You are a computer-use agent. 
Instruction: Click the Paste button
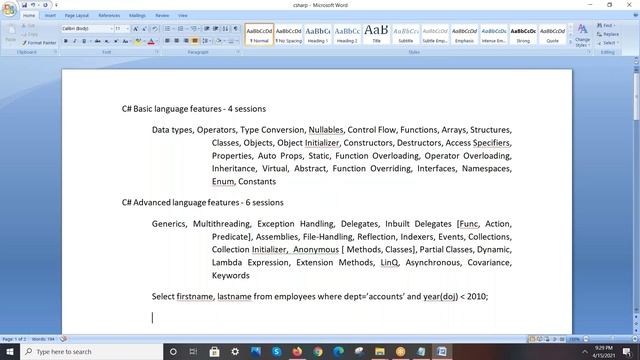coord(11,33)
